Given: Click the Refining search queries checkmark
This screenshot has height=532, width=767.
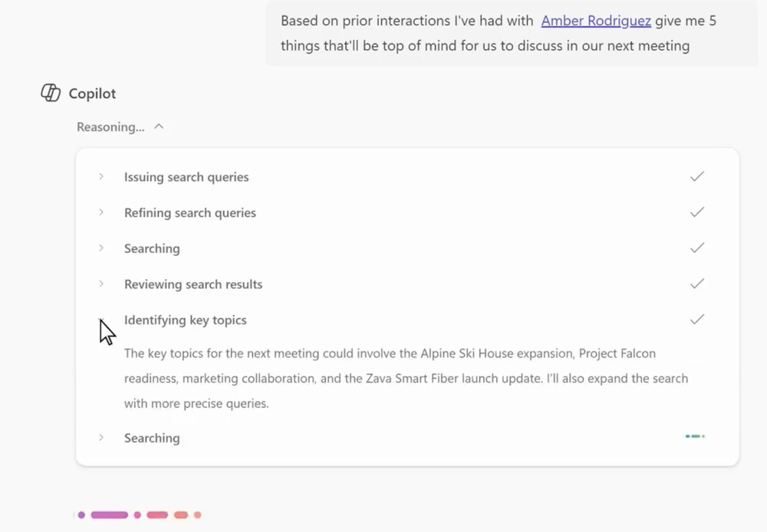Looking at the screenshot, I should coord(697,212).
